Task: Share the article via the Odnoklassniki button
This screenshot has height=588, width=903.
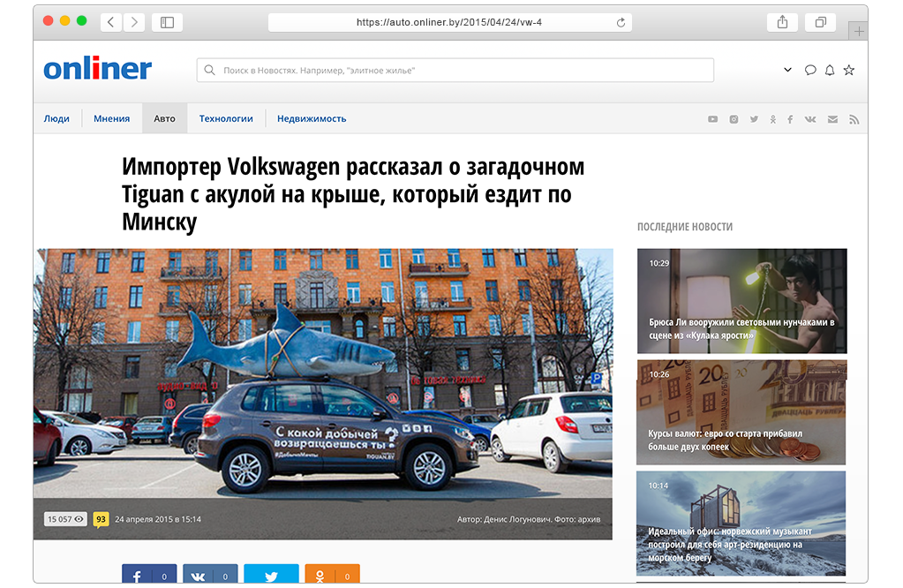Action: point(332,574)
